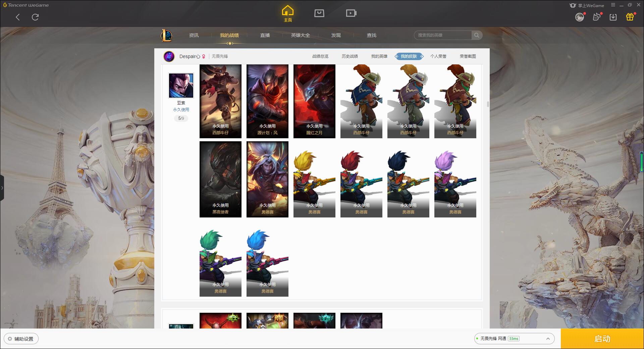Open the notifications icon with the red dot
644x349 pixels.
pyautogui.click(x=596, y=17)
